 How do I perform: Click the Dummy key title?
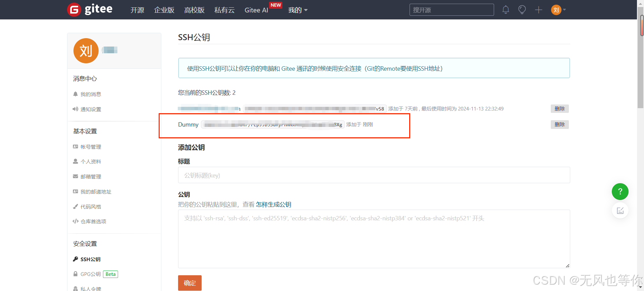point(188,125)
